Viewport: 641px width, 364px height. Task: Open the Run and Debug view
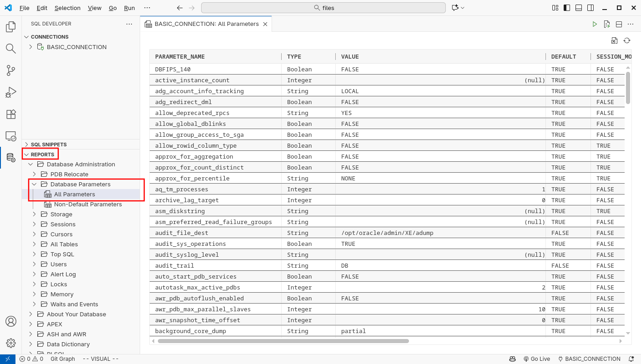10,92
